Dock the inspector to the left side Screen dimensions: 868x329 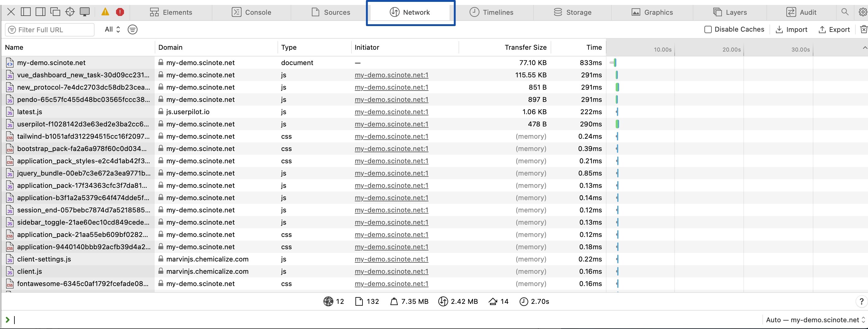[25, 12]
